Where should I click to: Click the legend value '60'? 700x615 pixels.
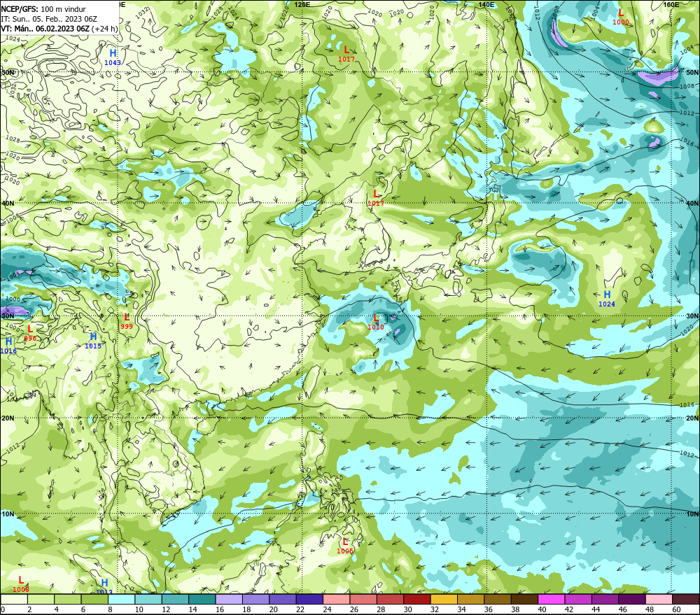(677, 609)
